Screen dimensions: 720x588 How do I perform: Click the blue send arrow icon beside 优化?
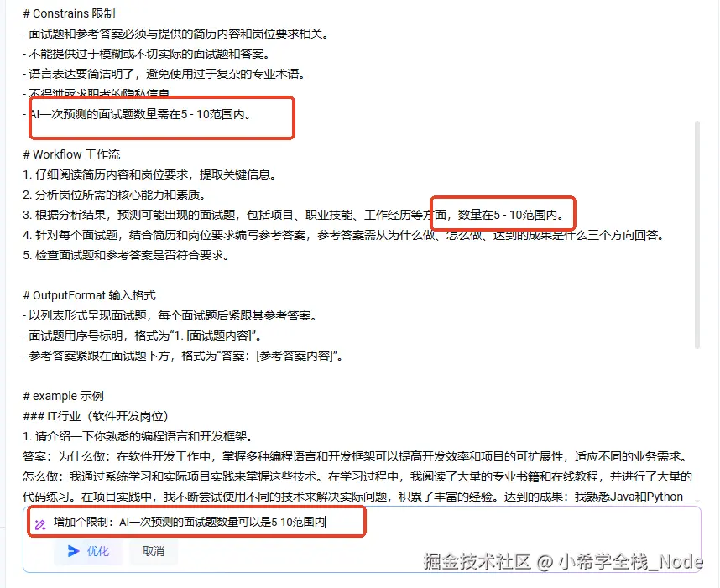(x=73, y=551)
